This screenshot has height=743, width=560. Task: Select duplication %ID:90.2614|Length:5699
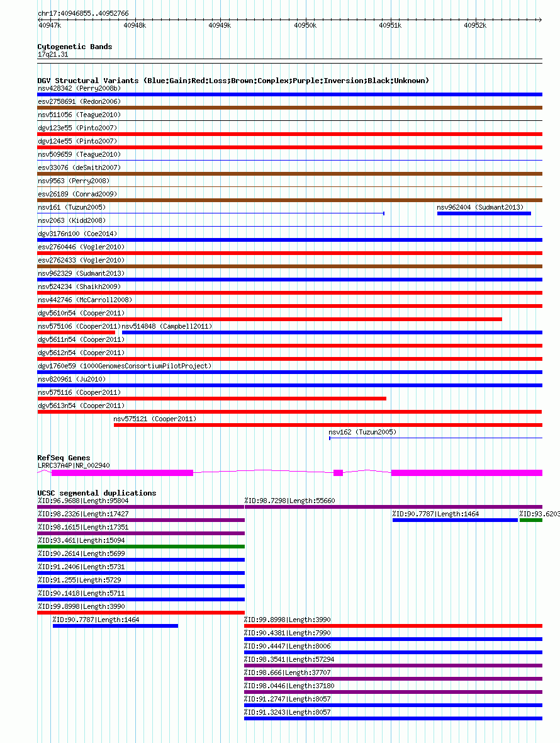81,554
